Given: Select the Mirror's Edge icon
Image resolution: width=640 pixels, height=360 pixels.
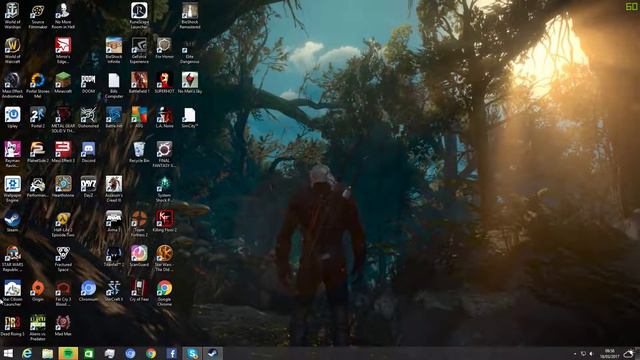Looking at the screenshot, I should (x=63, y=51).
